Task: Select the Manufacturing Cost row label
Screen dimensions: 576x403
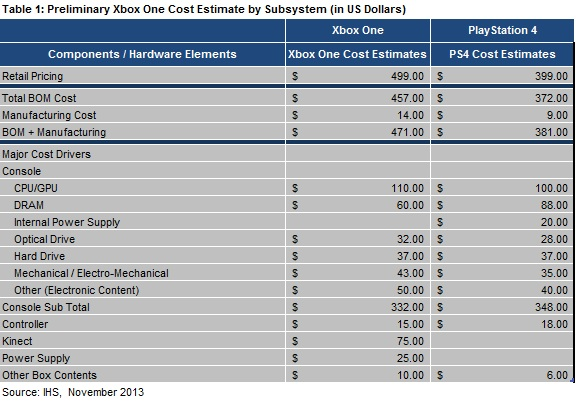Action: (49, 115)
